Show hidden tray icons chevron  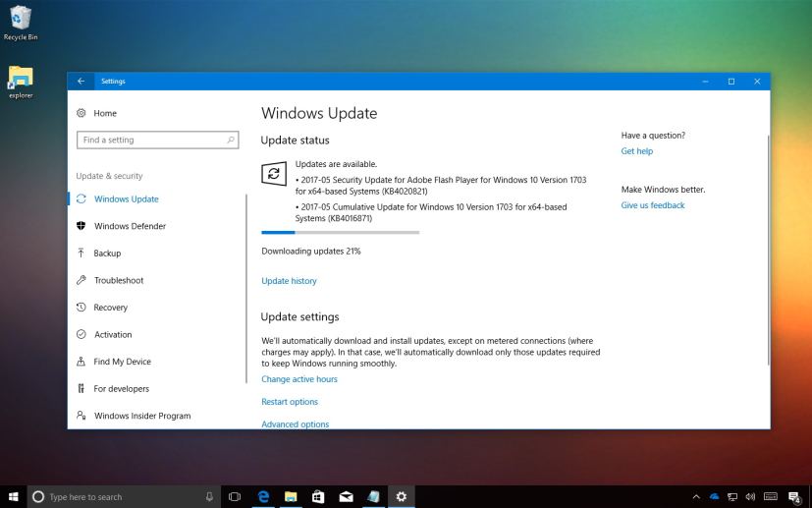point(696,497)
